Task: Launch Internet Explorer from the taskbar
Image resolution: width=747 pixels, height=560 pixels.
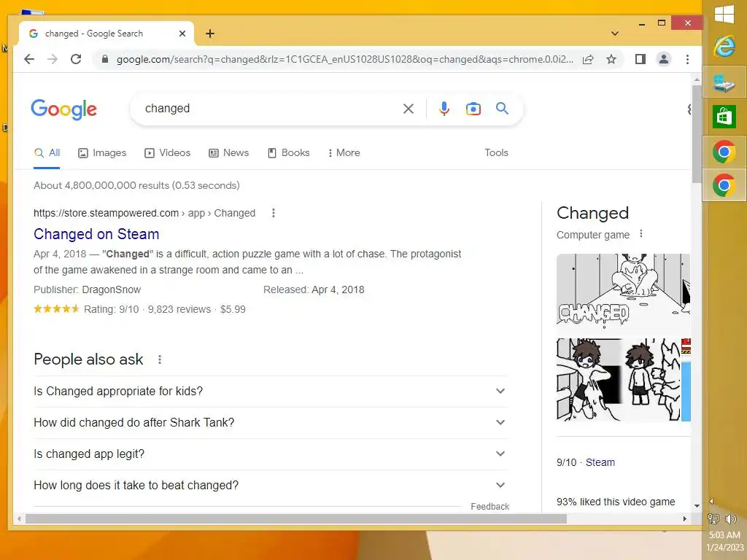Action: [x=724, y=47]
